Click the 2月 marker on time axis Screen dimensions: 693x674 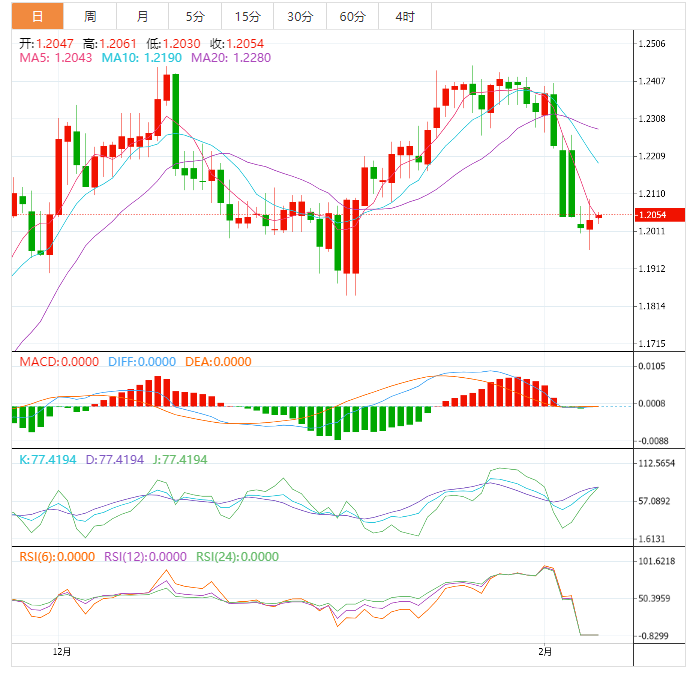coord(544,652)
